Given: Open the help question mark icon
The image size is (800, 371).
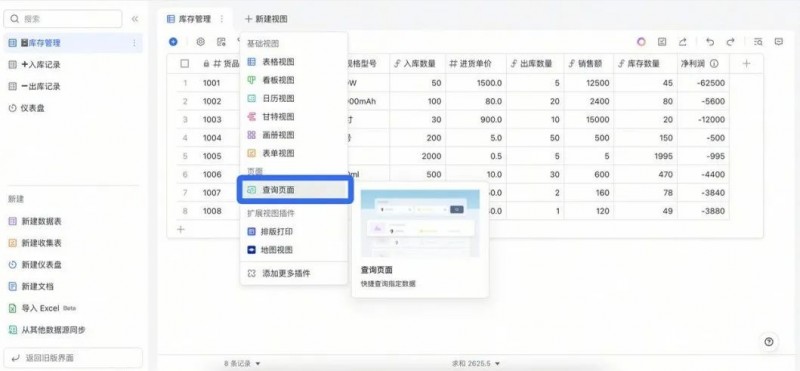Looking at the screenshot, I should point(769,341).
